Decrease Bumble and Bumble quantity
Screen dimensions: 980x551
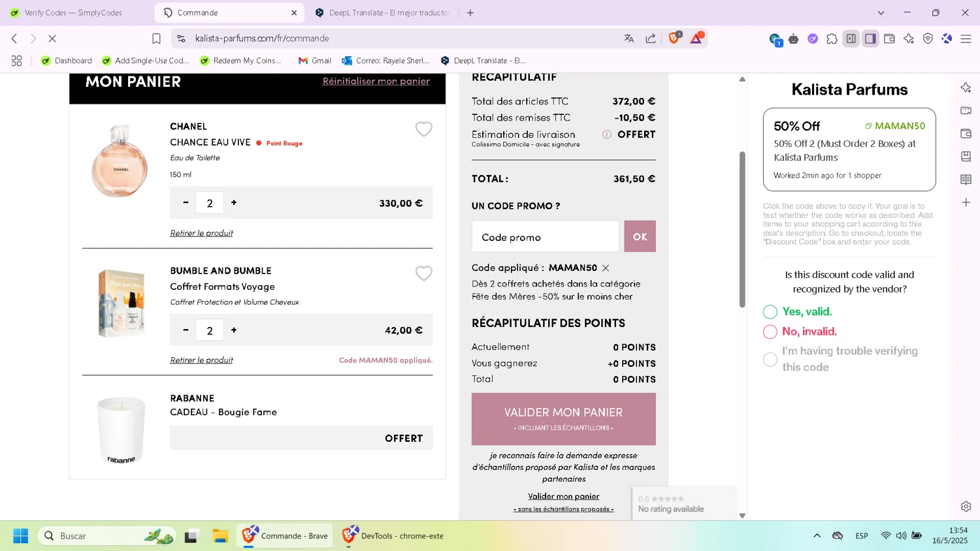pyautogui.click(x=186, y=330)
